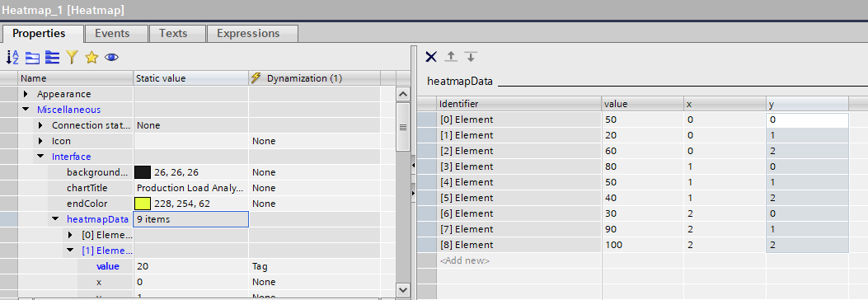
Task: Click value cell 100 of [8] Element
Action: click(x=643, y=245)
